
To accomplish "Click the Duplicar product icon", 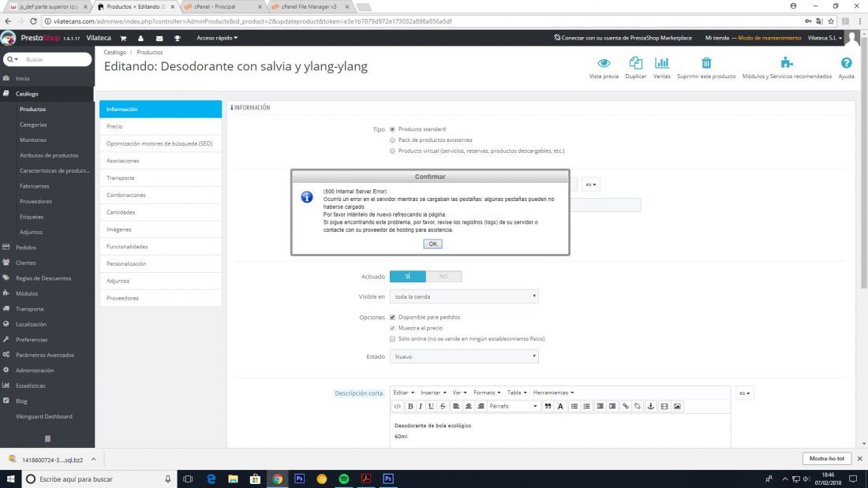I will pos(635,63).
